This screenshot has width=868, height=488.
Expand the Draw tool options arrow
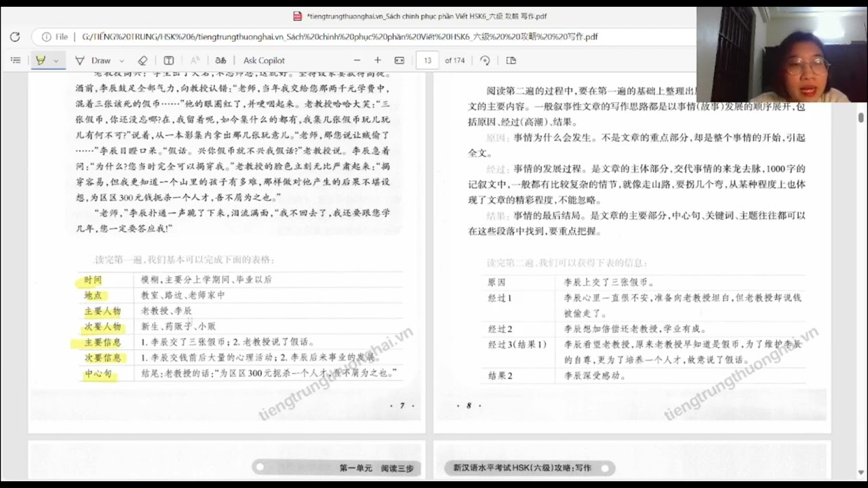click(121, 60)
